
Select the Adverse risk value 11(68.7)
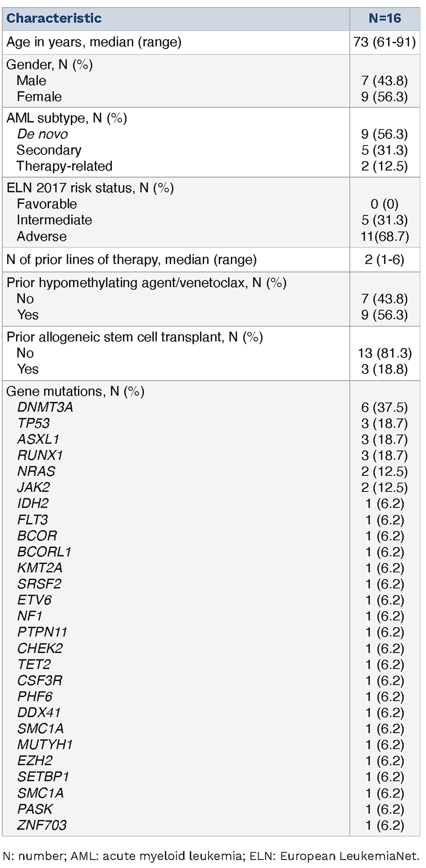[384, 236]
